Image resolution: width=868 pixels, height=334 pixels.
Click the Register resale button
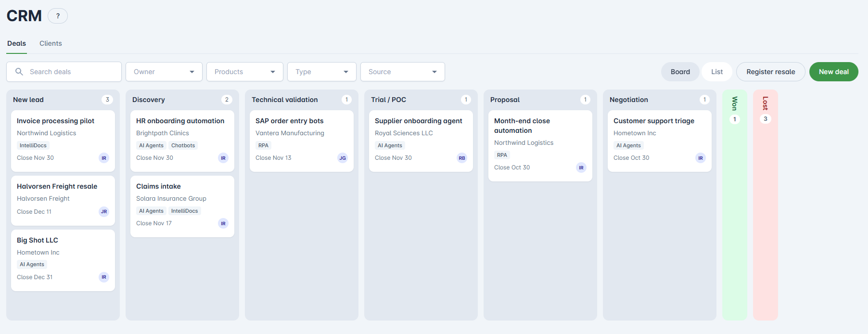pos(771,72)
